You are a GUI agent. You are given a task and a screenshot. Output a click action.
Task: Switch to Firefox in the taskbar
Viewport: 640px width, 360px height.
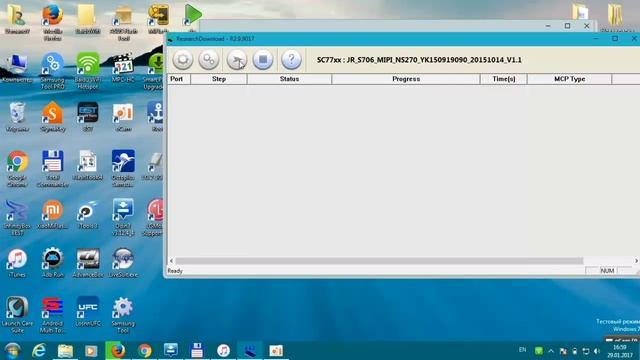[x=118, y=351]
